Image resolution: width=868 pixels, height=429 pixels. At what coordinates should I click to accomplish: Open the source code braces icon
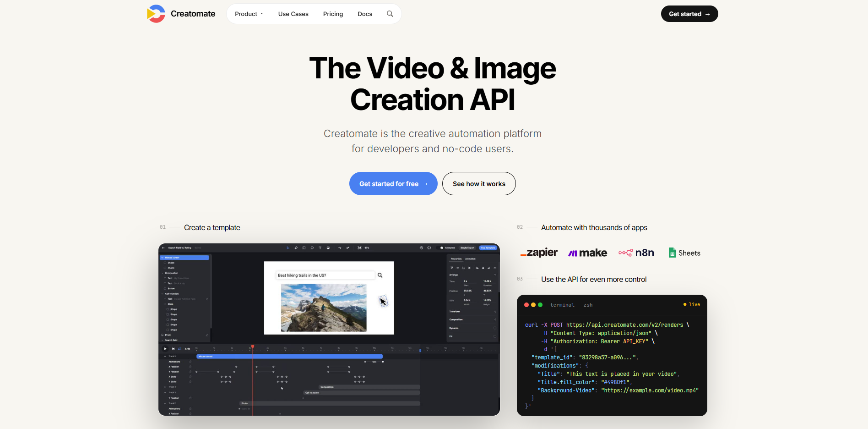tap(429, 248)
